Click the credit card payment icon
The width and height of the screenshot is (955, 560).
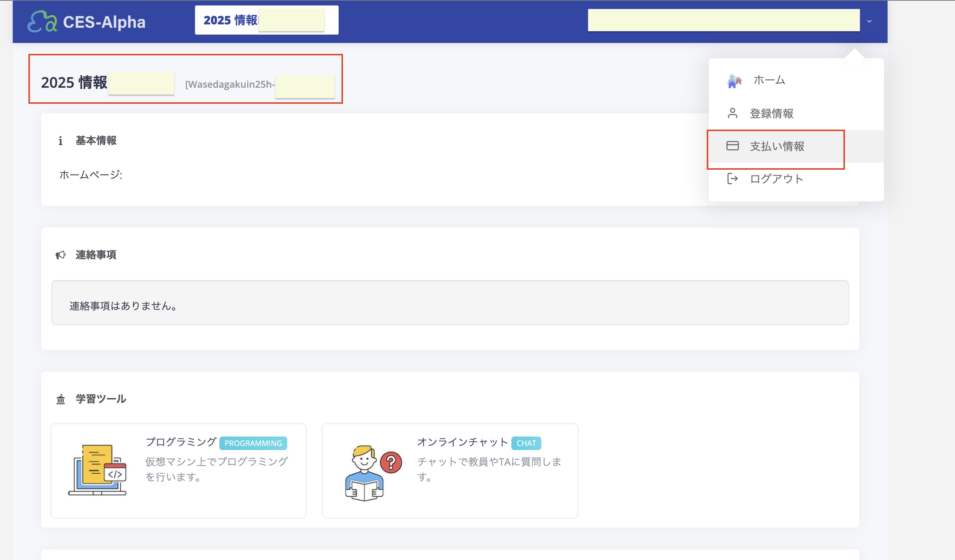tap(732, 146)
